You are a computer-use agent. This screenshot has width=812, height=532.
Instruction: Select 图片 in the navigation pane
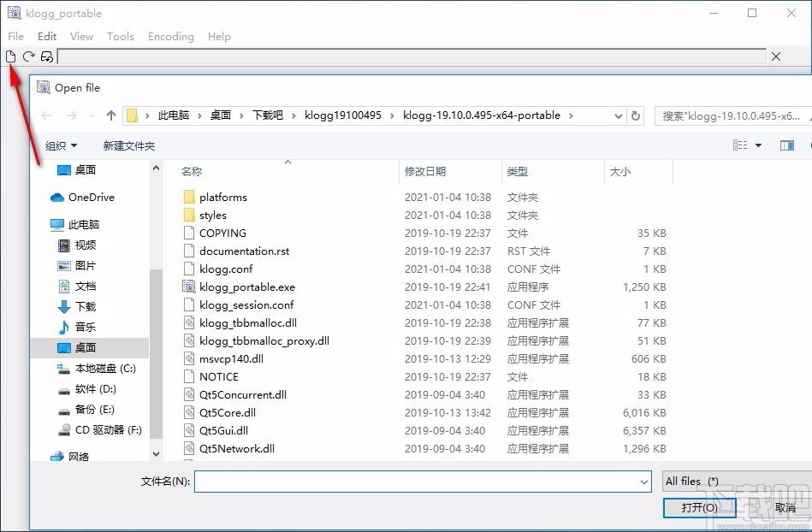(x=77, y=265)
